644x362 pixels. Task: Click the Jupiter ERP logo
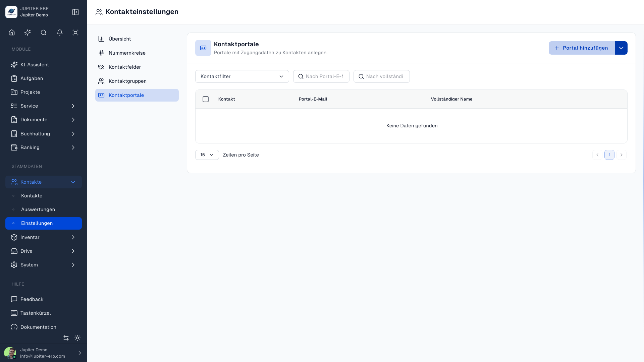tap(11, 12)
